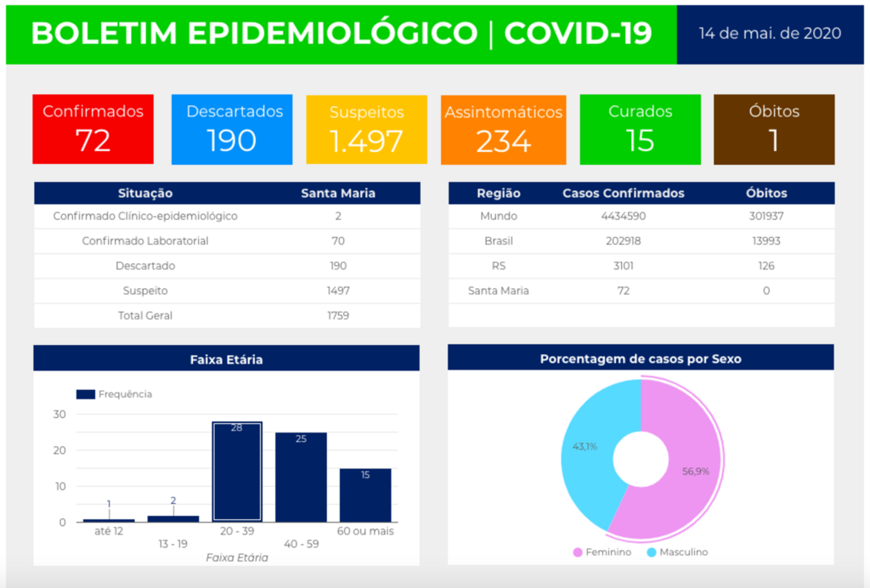Viewport: 870px width, 588px height.
Task: Toggle the Masculino legend item
Action: [x=676, y=552]
